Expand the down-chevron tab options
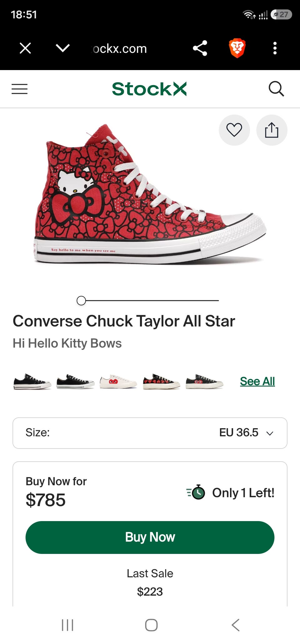The height and width of the screenshot is (644, 300). (62, 48)
